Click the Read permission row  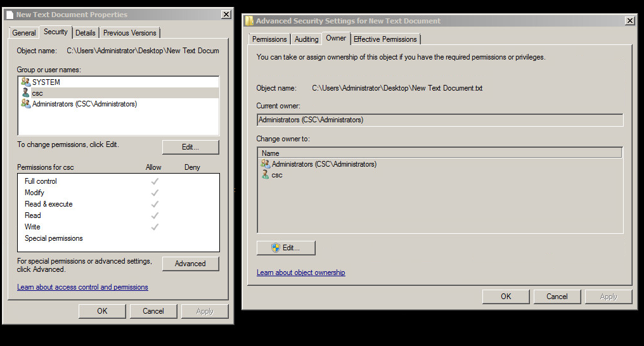(x=119, y=215)
